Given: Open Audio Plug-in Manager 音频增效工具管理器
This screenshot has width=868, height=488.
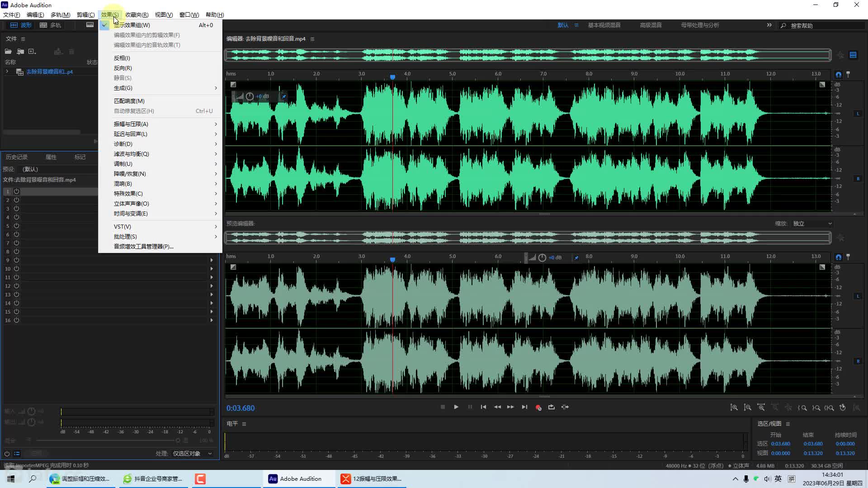Looking at the screenshot, I should coord(160,246).
